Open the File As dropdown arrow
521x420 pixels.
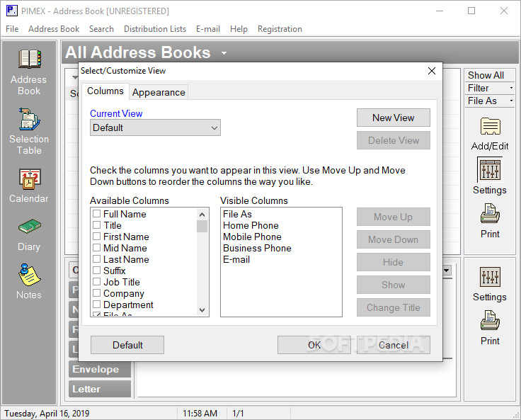pyautogui.click(x=511, y=101)
